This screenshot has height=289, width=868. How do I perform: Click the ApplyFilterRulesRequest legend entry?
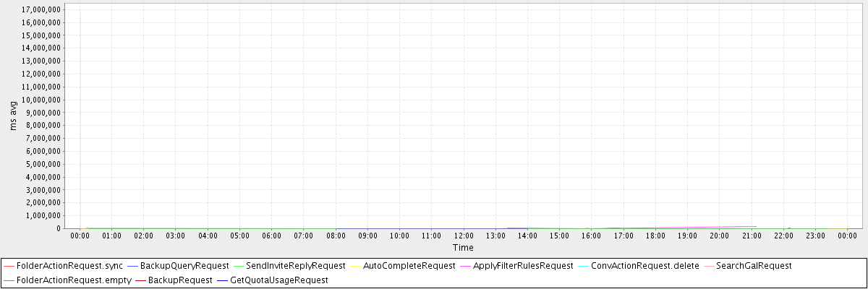tap(523, 266)
